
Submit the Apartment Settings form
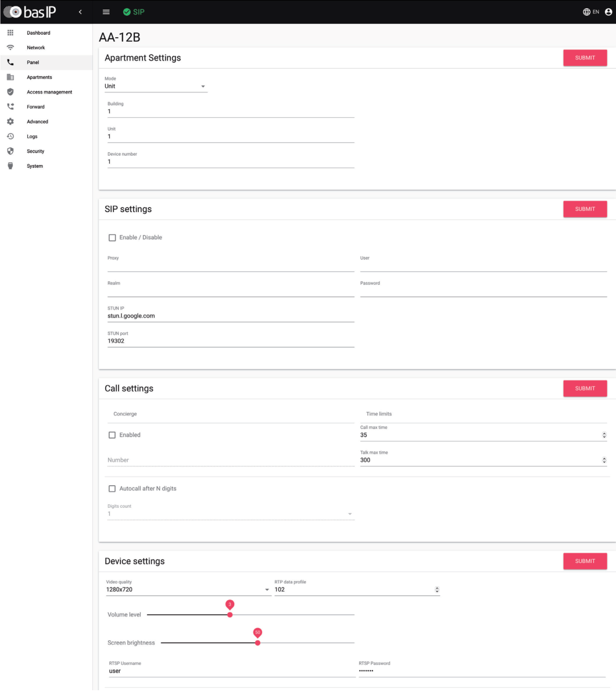click(585, 58)
